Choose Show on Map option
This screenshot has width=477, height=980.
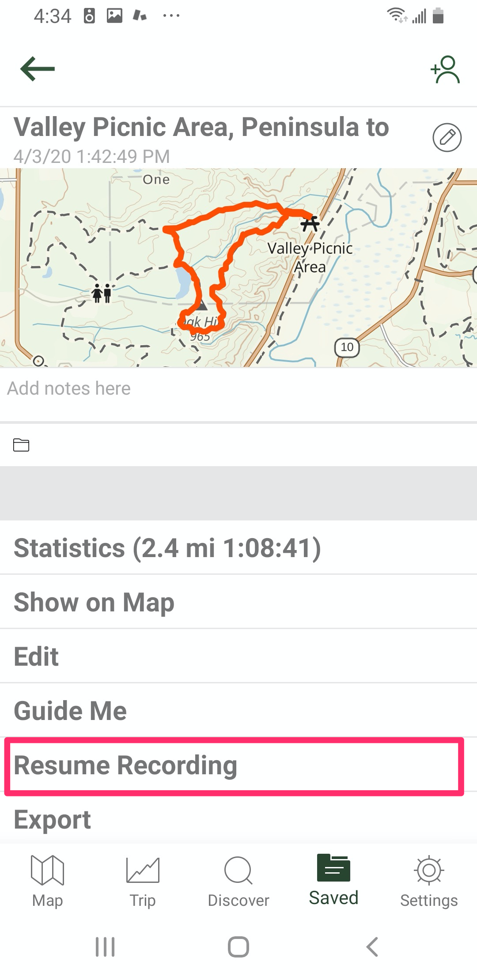click(238, 602)
